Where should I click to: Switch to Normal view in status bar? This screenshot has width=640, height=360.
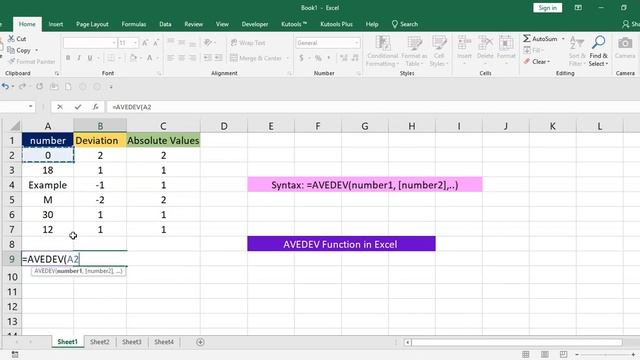[x=526, y=354]
